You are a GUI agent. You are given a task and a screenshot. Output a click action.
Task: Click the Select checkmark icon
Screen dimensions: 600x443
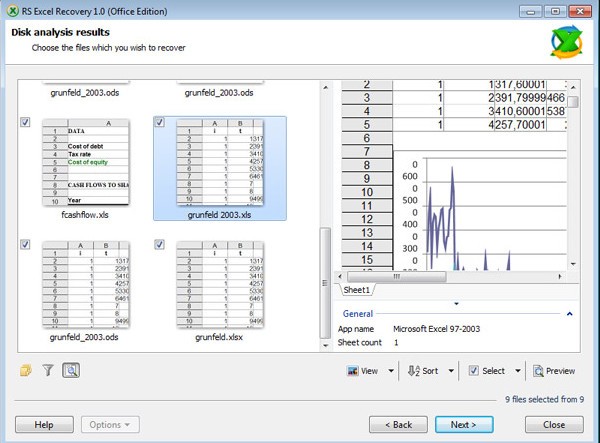point(473,370)
